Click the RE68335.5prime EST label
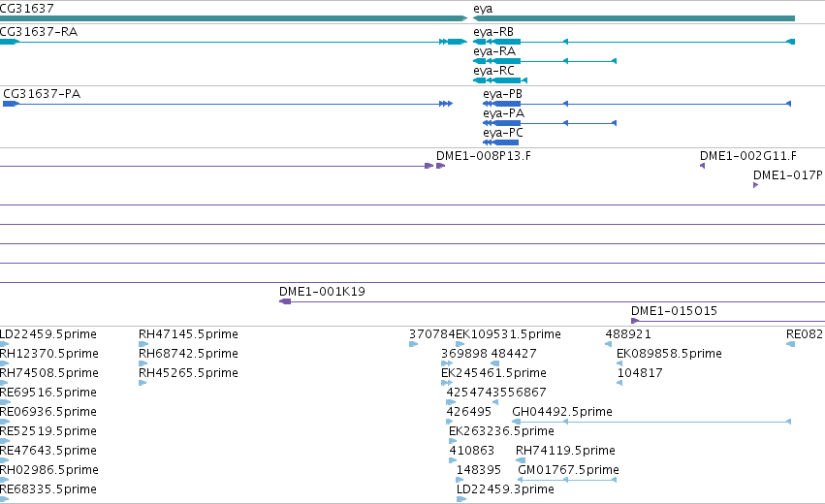The width and height of the screenshot is (825, 504). [48, 489]
